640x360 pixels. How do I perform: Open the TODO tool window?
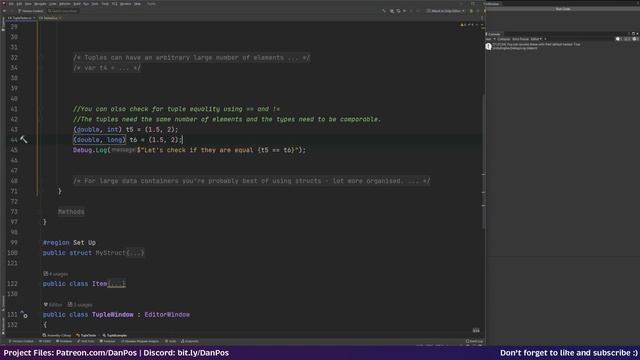(45, 341)
